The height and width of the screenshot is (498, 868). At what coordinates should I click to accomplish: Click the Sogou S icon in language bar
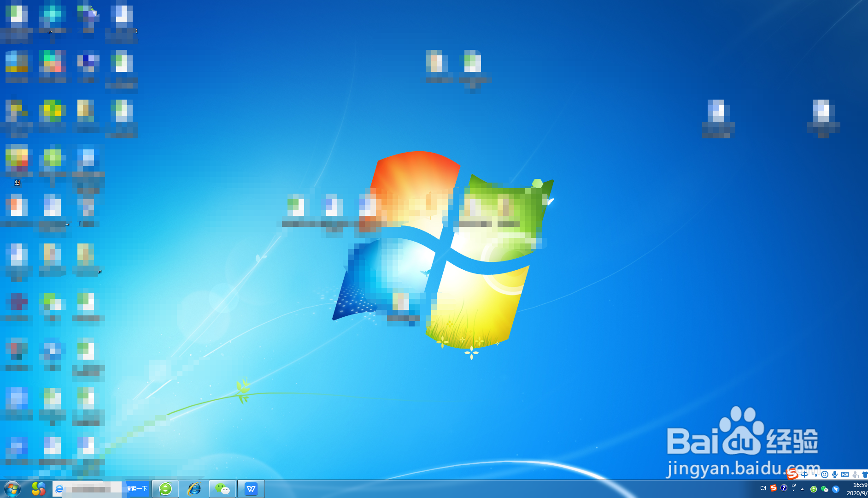point(774,488)
